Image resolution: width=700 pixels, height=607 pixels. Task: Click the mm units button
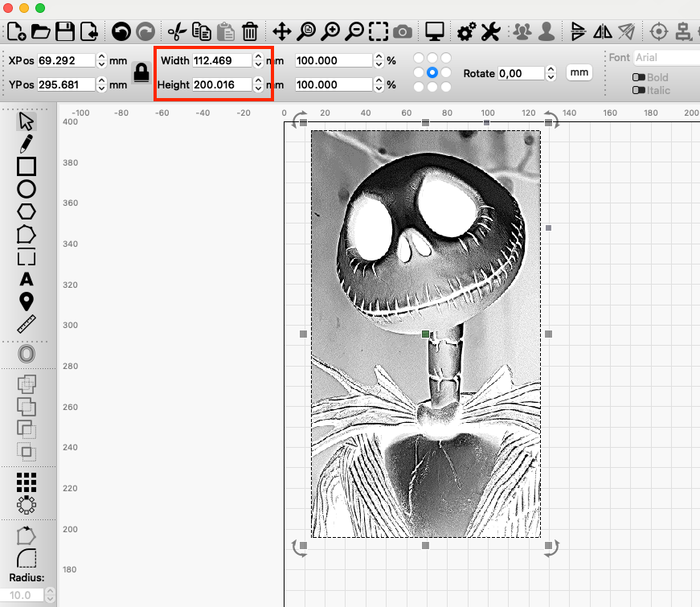pos(579,72)
